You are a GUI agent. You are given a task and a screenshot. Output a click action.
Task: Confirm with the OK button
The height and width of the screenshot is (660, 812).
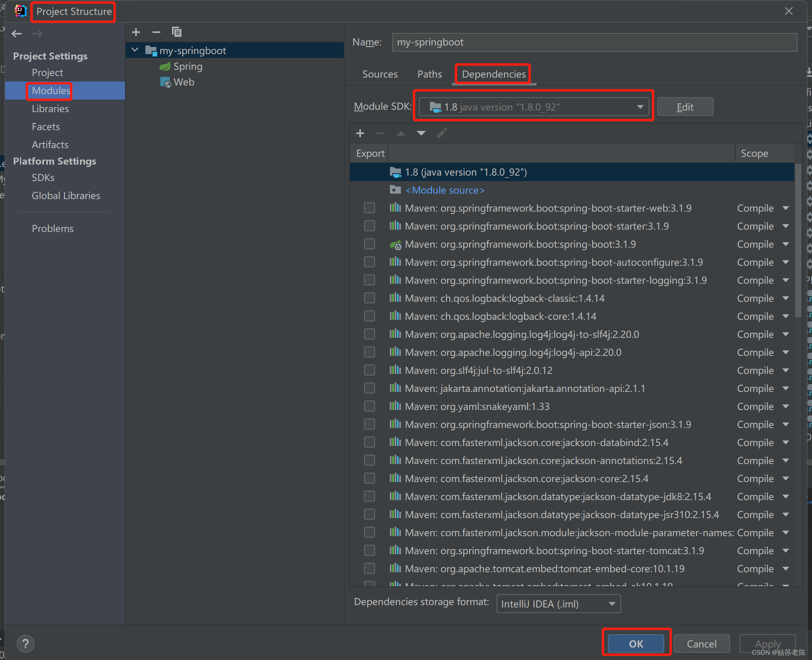pos(636,644)
